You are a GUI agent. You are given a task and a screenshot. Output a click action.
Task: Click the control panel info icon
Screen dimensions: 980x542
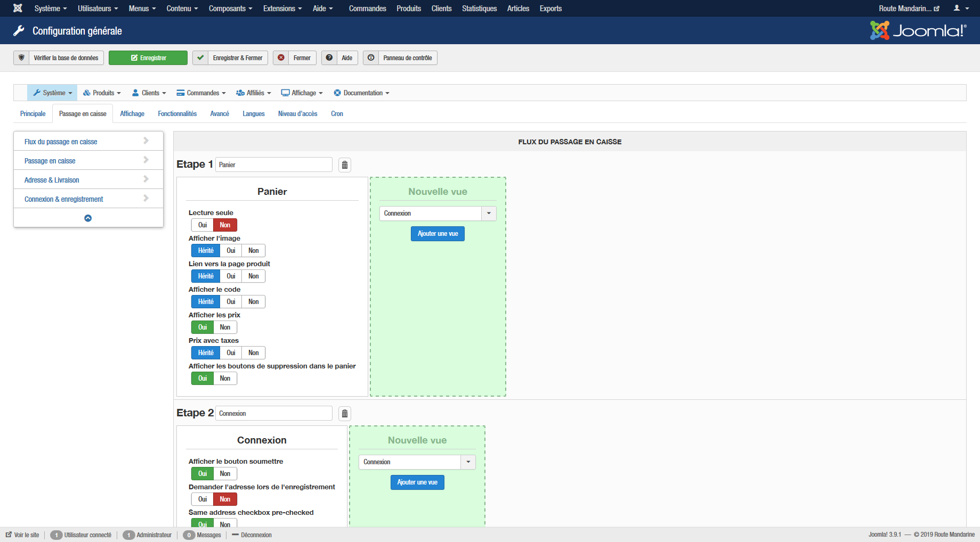[371, 58]
